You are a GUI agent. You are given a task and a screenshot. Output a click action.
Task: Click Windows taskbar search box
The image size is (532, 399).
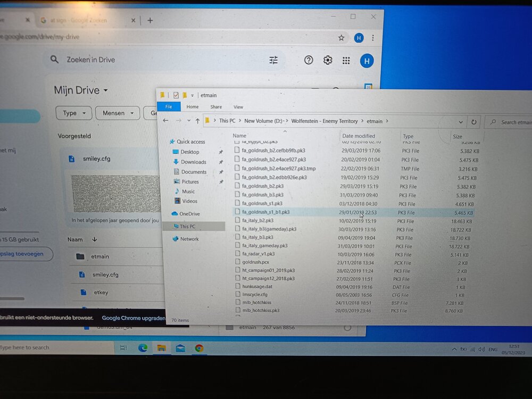[x=56, y=347]
